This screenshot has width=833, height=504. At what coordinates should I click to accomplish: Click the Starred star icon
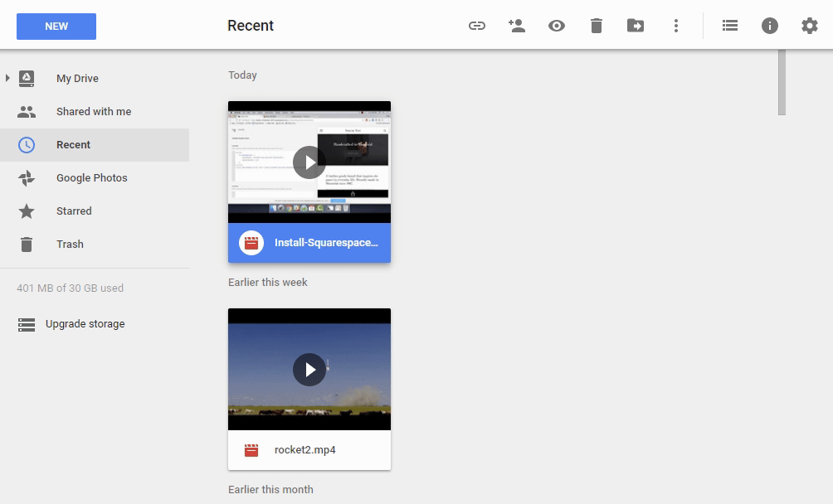tap(27, 211)
